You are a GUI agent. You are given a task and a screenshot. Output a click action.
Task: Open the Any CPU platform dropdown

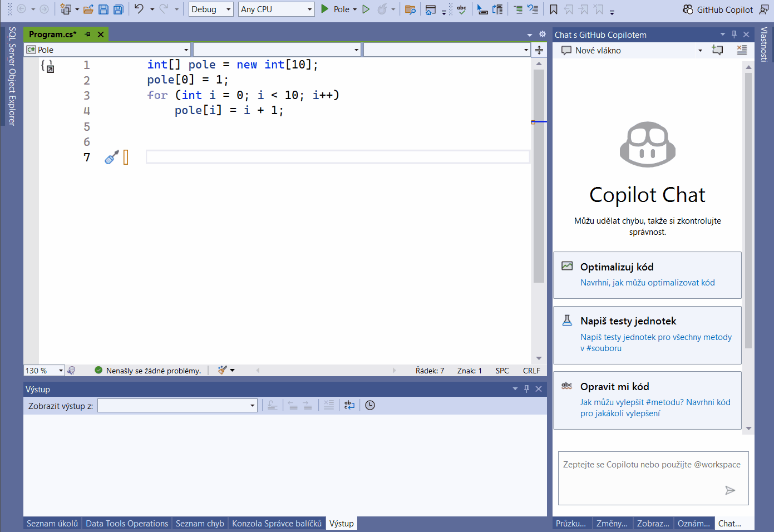click(277, 9)
